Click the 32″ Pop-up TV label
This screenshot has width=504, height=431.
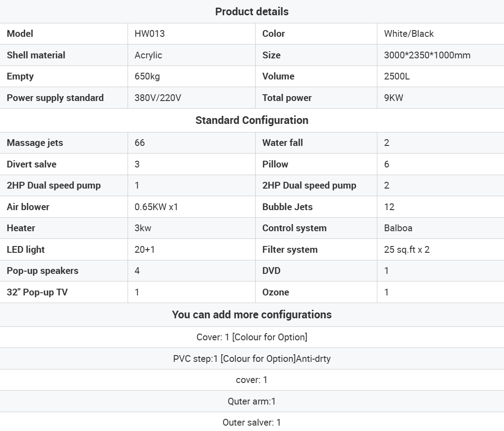pyautogui.click(x=37, y=292)
